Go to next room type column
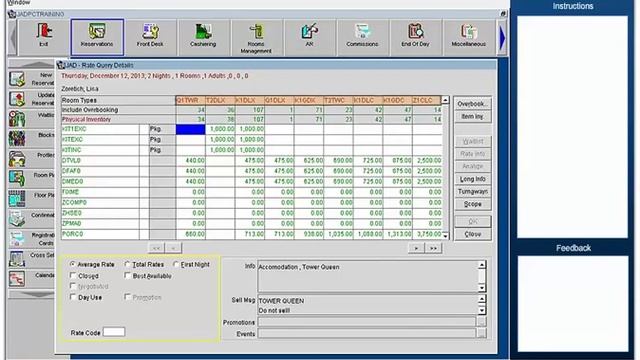Viewport: 640px width, 360px height. [x=416, y=248]
